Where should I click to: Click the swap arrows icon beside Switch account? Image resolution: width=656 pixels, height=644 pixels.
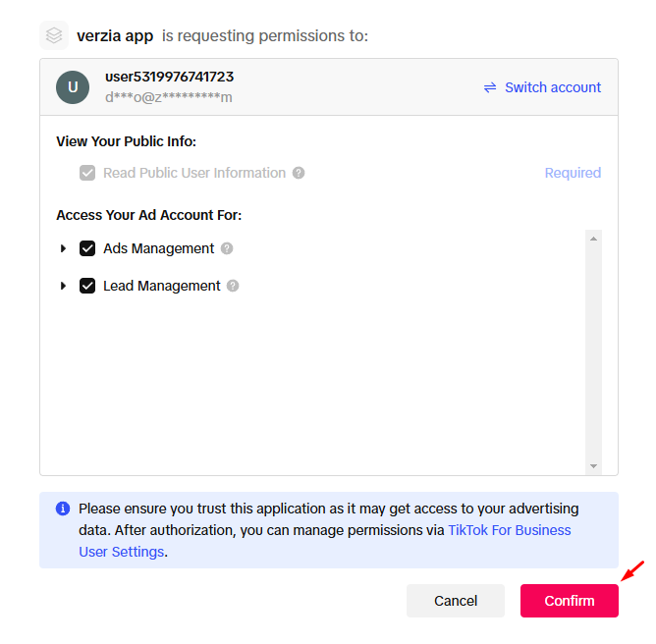click(x=490, y=87)
